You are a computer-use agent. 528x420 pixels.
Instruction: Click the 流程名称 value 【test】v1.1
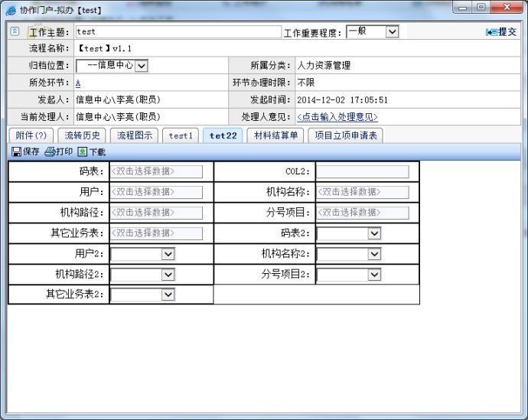[x=104, y=48]
